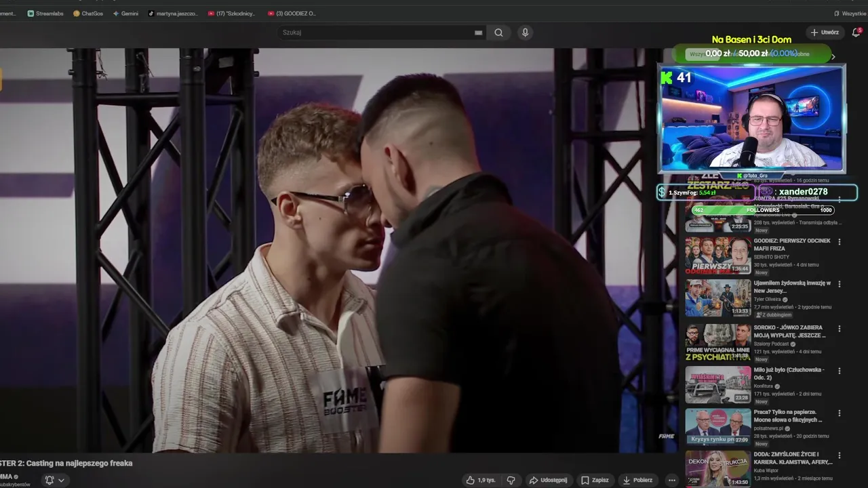Open the Streamlabs bookmark
Screen dimensions: 868x488
[x=45, y=14]
